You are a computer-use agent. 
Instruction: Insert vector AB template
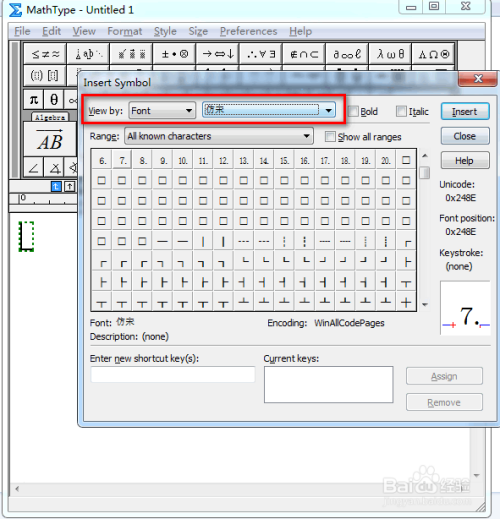pos(50,139)
